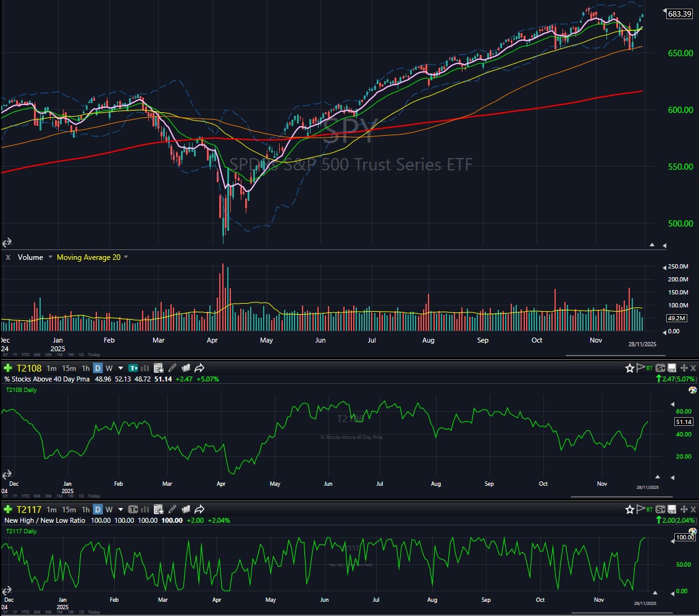Select the 3M range under the volume chart
This screenshot has width=699, height=616.
(x=48, y=355)
